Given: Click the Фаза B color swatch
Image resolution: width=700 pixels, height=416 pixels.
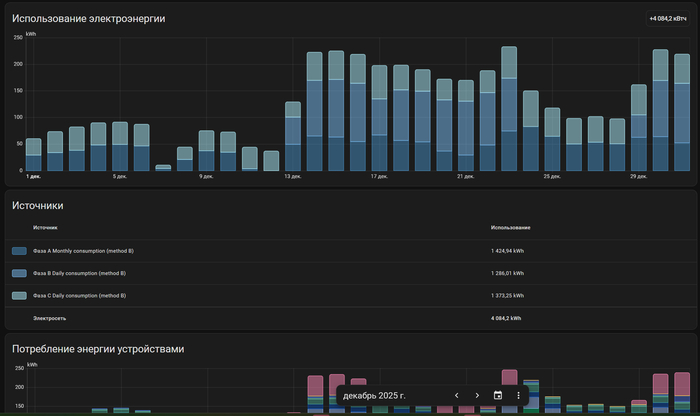Looking at the screenshot, I should click(20, 273).
